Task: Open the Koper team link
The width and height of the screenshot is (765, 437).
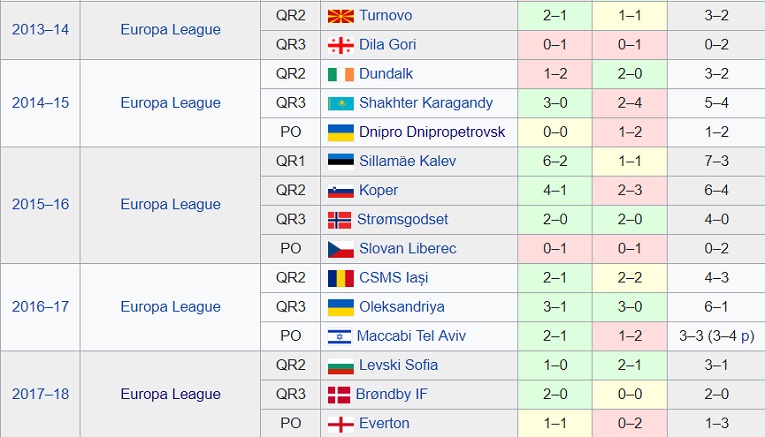Action: pyautogui.click(x=379, y=191)
